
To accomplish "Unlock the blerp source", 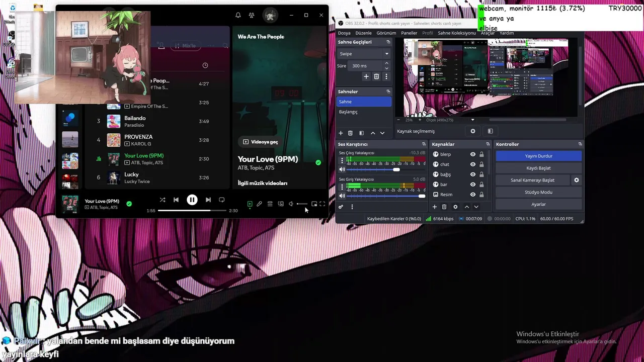I will point(481,154).
